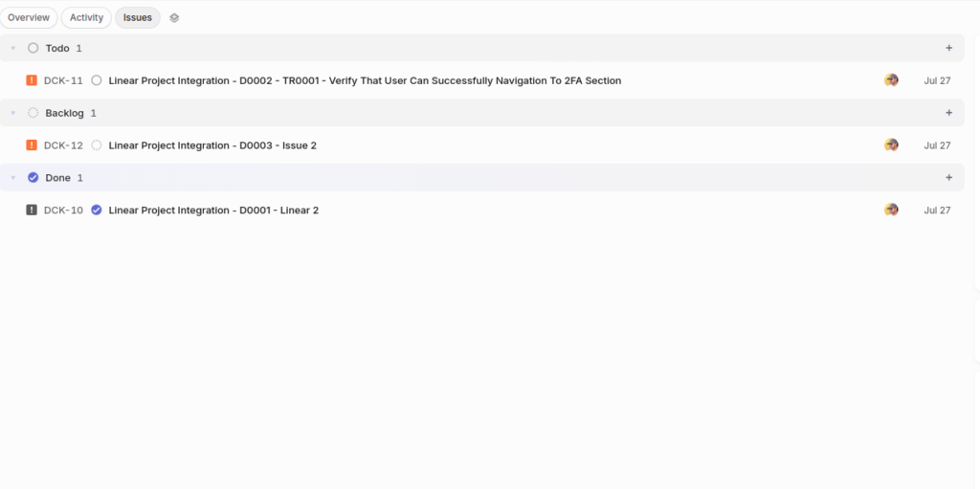This screenshot has width=980, height=489.
Task: Click the Backlog group label
Action: (64, 113)
